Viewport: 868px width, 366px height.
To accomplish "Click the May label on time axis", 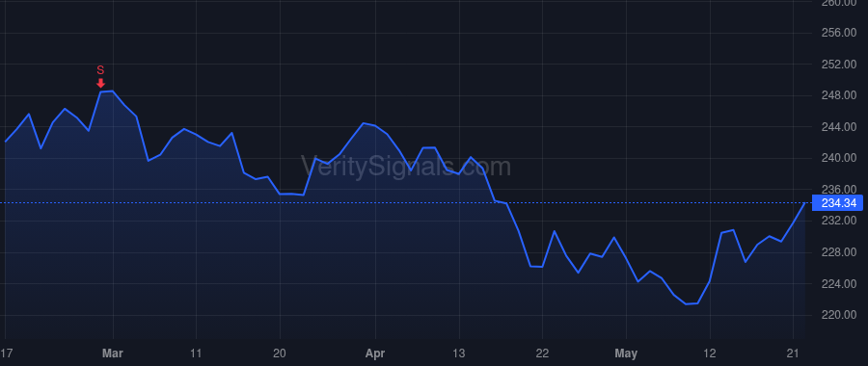I will pyautogui.click(x=626, y=353).
